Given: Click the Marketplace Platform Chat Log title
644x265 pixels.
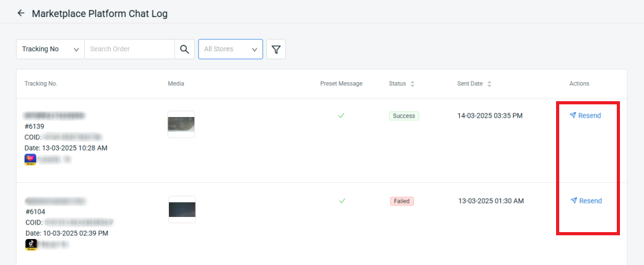Looking at the screenshot, I should [x=99, y=13].
